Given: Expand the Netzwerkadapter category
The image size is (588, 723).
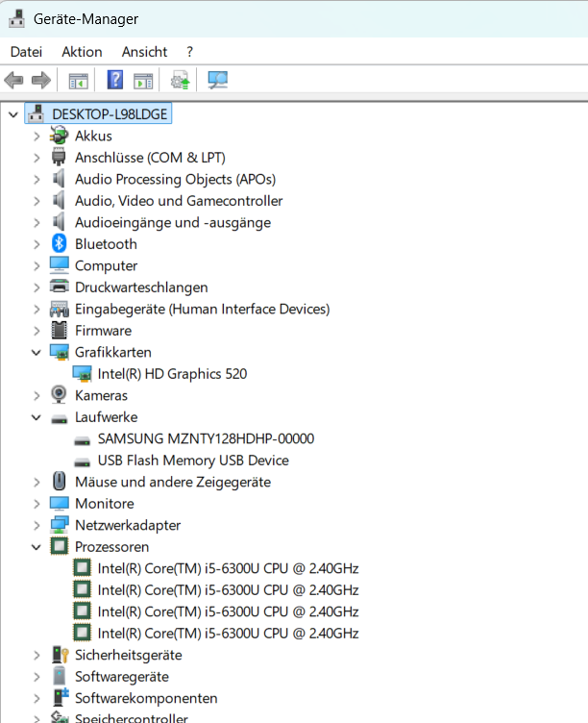Looking at the screenshot, I should [x=37, y=525].
